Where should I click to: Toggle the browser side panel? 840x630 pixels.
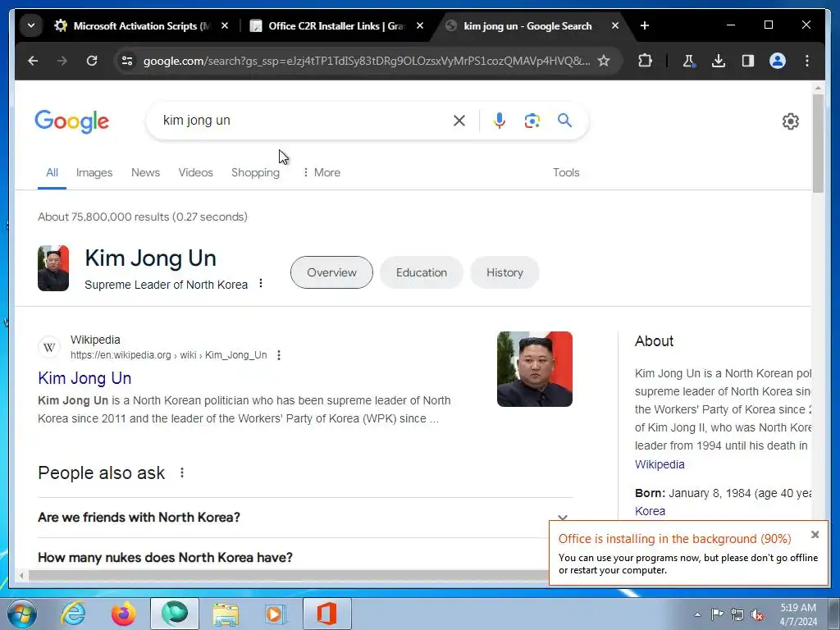tap(748, 61)
